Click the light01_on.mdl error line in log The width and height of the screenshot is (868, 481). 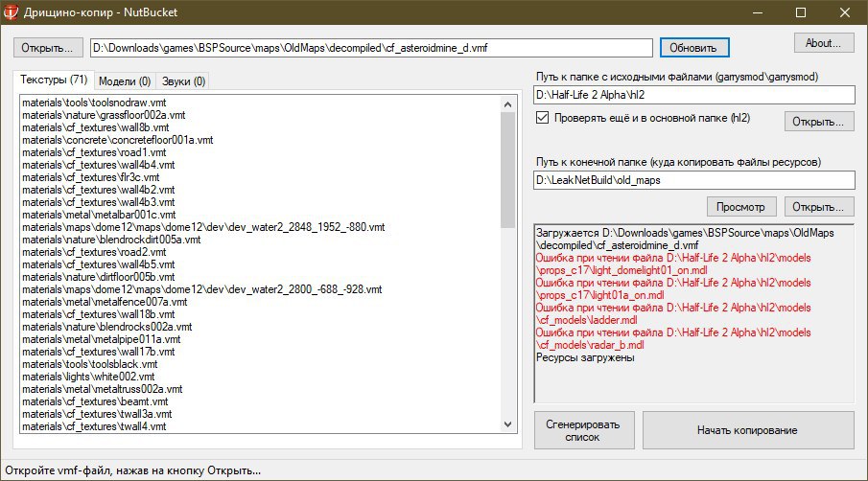673,288
